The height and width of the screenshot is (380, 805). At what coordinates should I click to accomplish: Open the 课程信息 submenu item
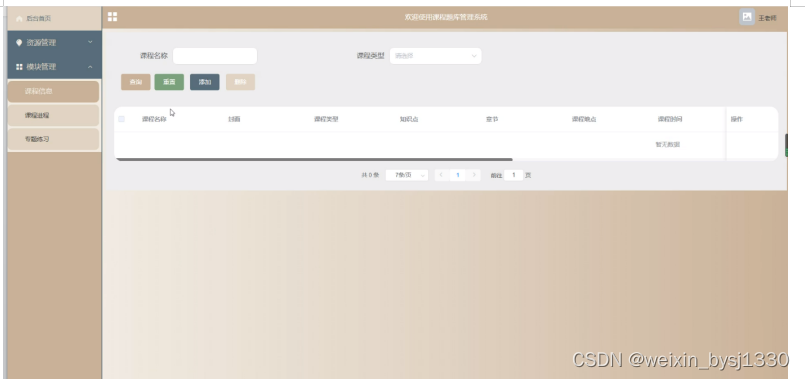pos(53,91)
